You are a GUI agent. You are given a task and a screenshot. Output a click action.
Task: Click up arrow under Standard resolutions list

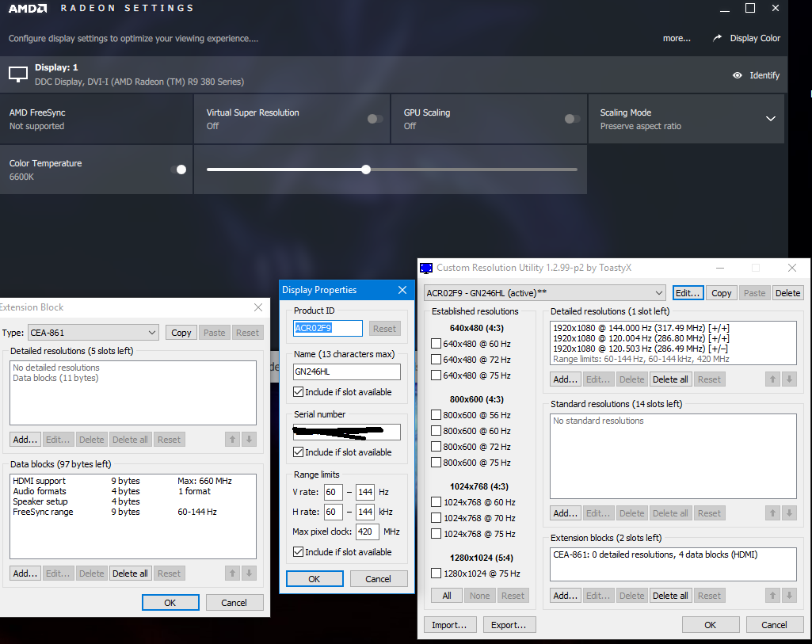(x=772, y=513)
